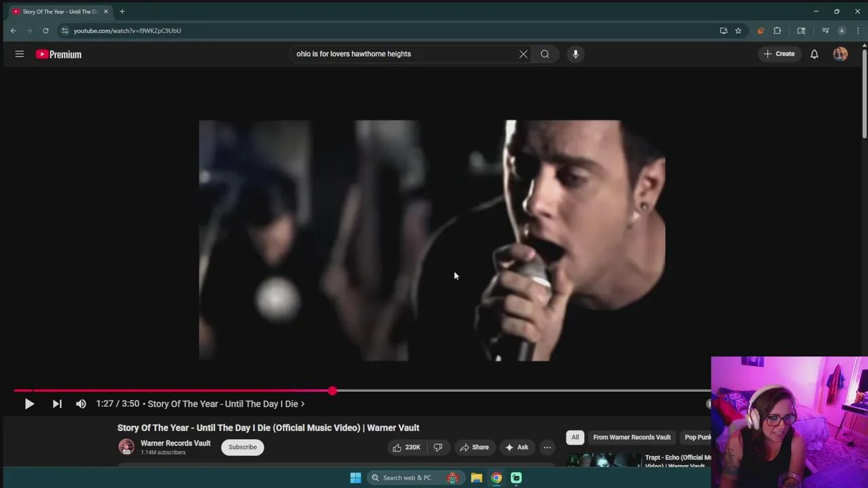Screen dimensions: 868x488
Task: Open a new browser tab
Action: tap(122, 12)
